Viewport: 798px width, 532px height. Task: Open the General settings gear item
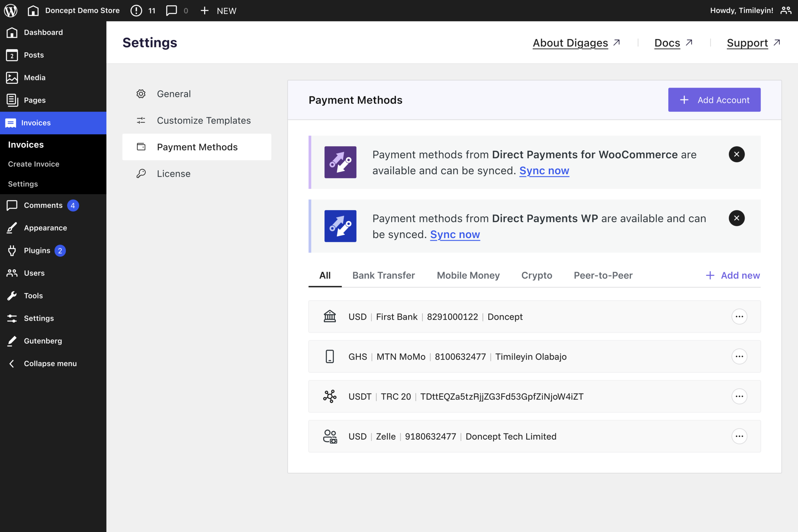pyautogui.click(x=173, y=93)
